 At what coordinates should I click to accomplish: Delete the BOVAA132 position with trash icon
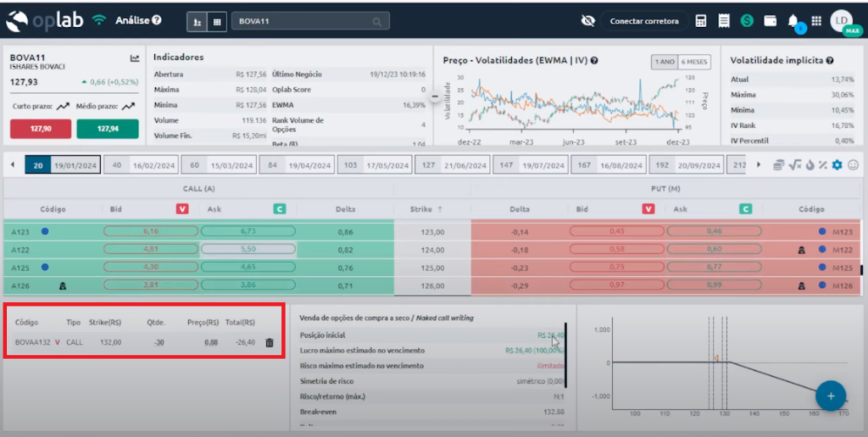270,343
